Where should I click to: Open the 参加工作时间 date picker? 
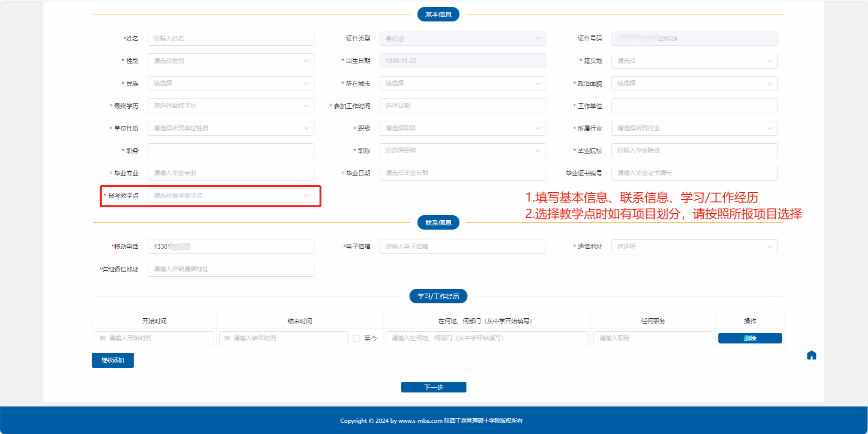(x=462, y=106)
